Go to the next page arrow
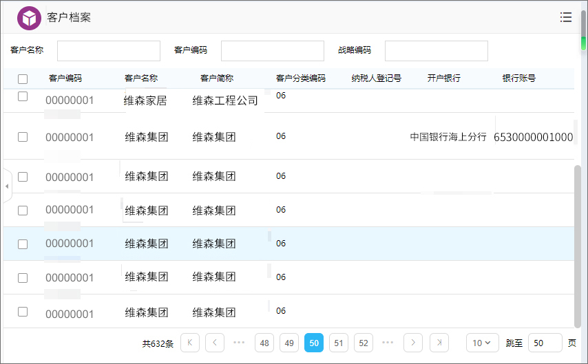 click(413, 343)
